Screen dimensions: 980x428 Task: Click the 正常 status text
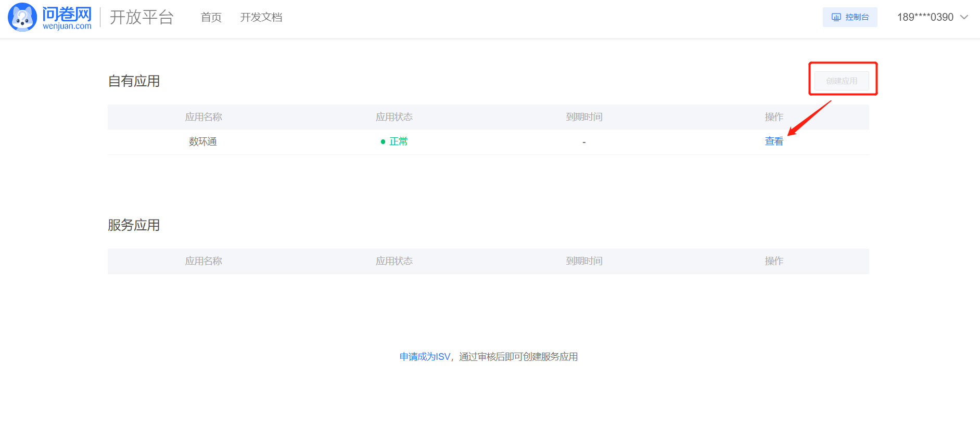pyautogui.click(x=399, y=141)
